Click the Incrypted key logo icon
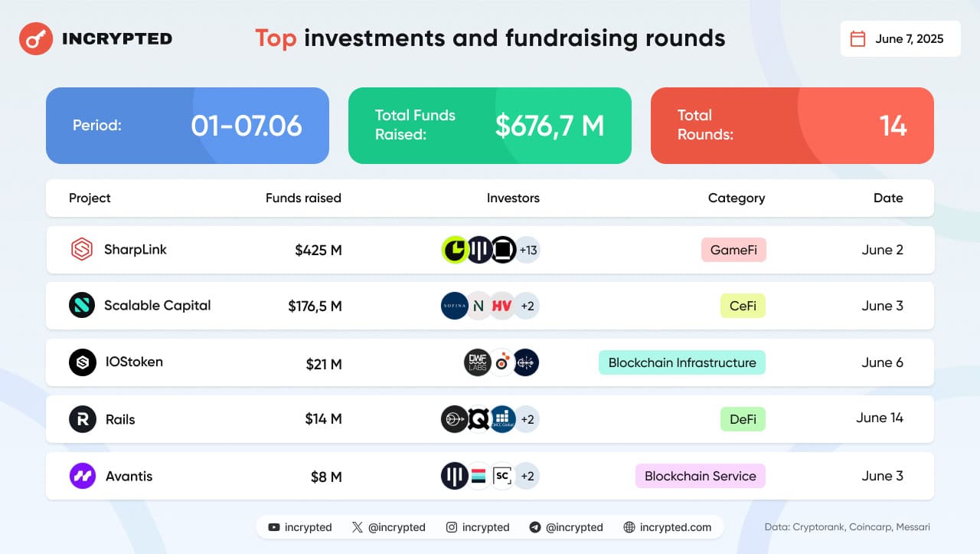The width and height of the screenshot is (980, 554). tap(35, 38)
